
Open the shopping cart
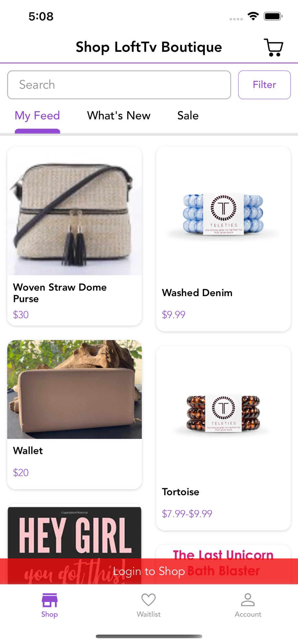pos(273,47)
